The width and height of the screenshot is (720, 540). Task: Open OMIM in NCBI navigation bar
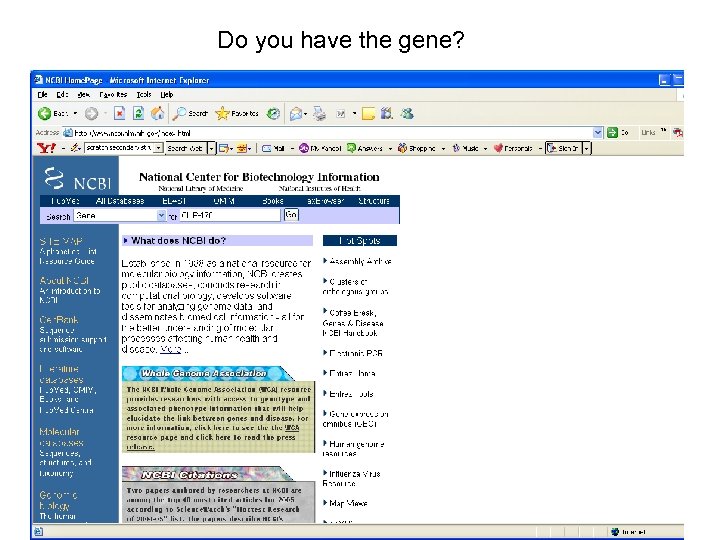coord(224,201)
